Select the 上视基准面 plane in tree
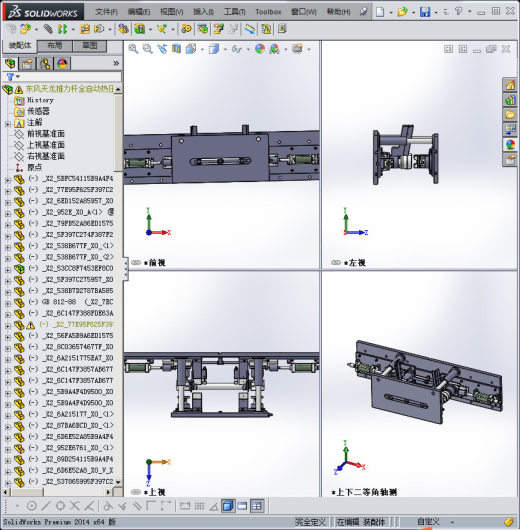This screenshot has width=520, height=530. [x=45, y=145]
